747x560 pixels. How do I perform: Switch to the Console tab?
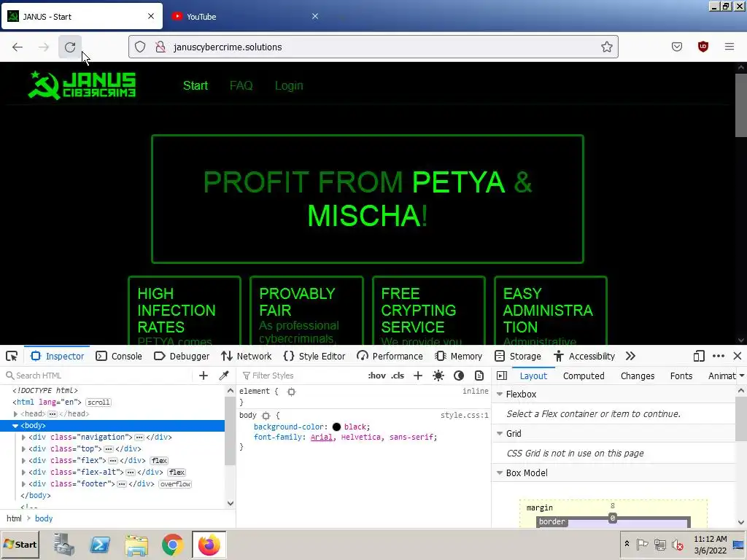119,356
